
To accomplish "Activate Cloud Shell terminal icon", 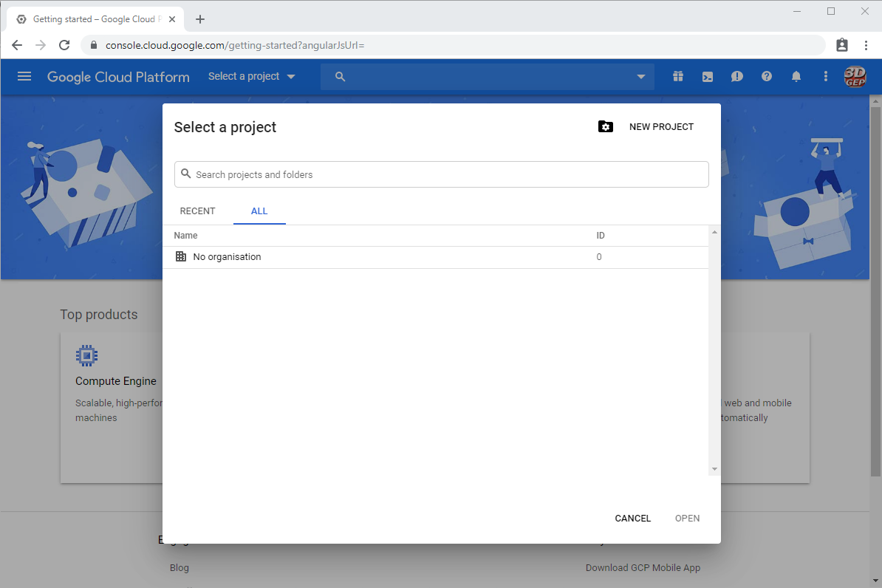I will pyautogui.click(x=708, y=77).
